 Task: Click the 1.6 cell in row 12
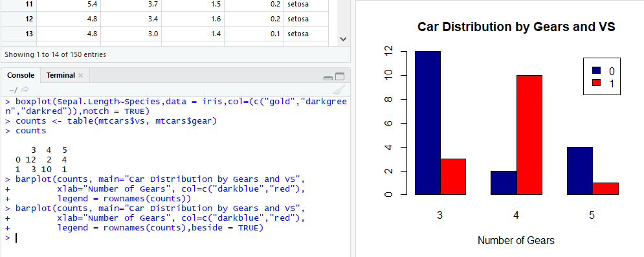(193, 19)
